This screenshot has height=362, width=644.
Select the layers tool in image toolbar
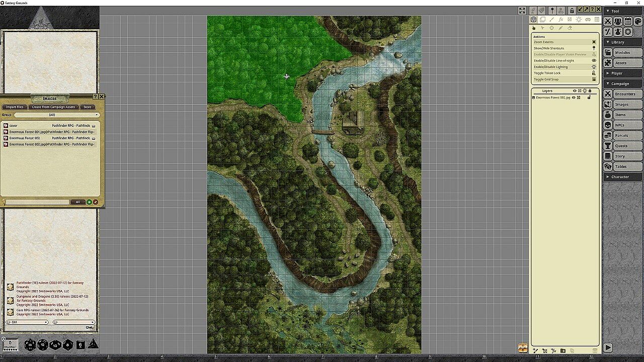543,20
